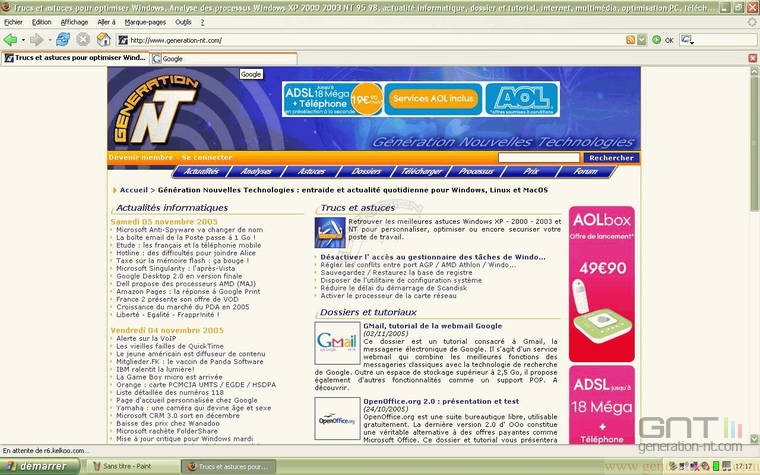Click the AOLbox 49€90 advertisement
The width and height of the screenshot is (760, 475).
(x=602, y=284)
